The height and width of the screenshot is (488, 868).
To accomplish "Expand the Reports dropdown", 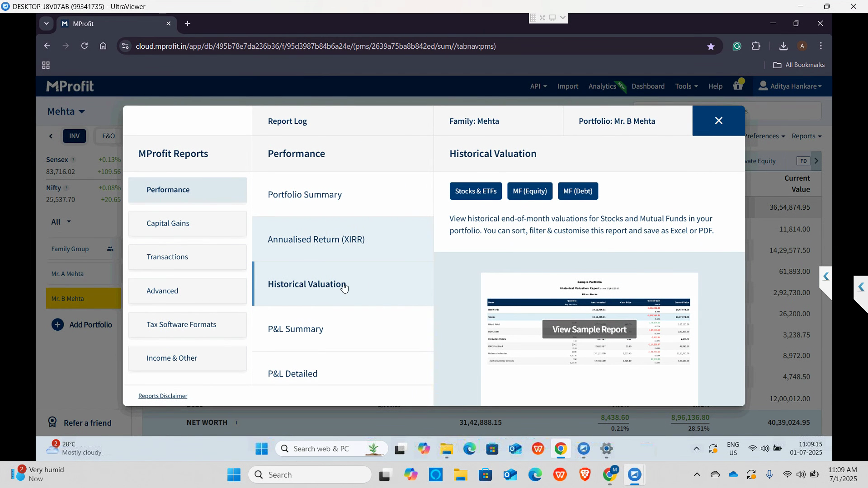I will tap(807, 136).
